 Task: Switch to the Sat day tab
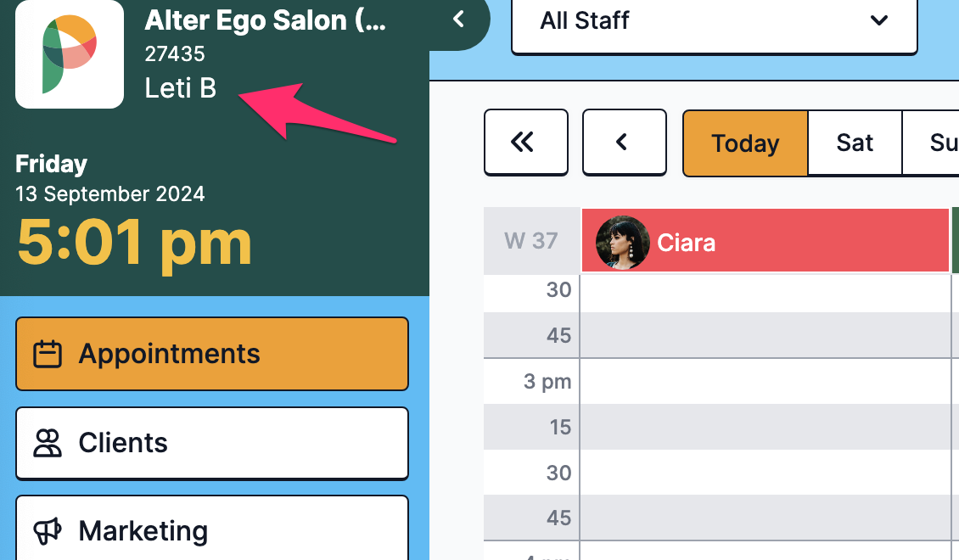pos(855,143)
